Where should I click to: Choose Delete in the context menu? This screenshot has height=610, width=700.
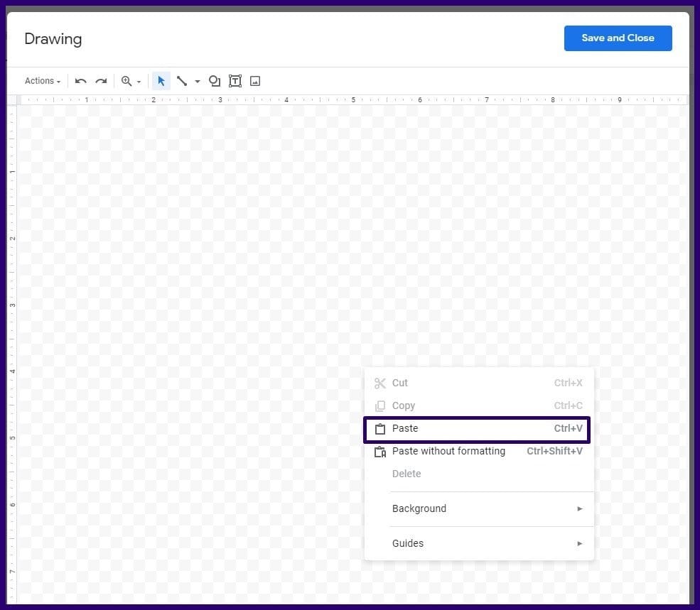pyautogui.click(x=479, y=474)
